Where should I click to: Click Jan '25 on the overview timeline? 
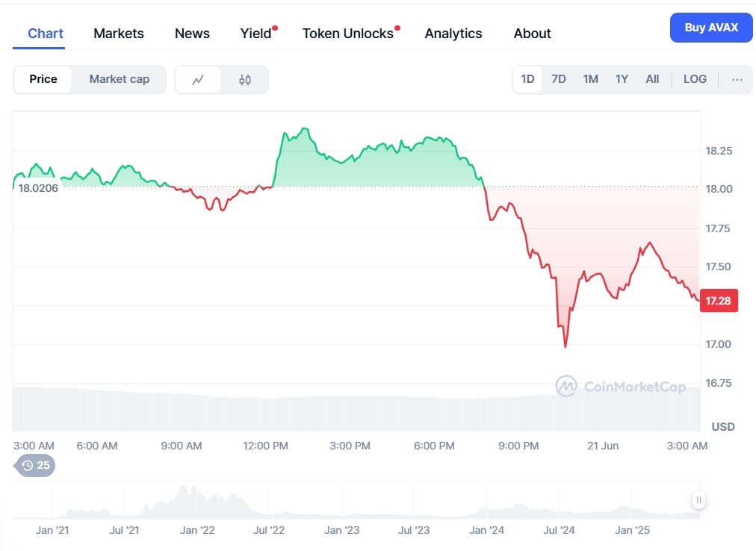click(x=632, y=530)
